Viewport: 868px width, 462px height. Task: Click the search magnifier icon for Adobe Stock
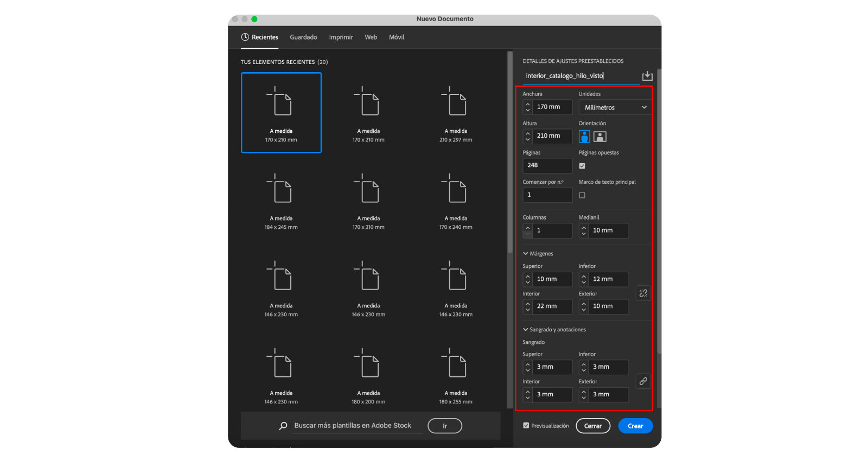(x=283, y=426)
